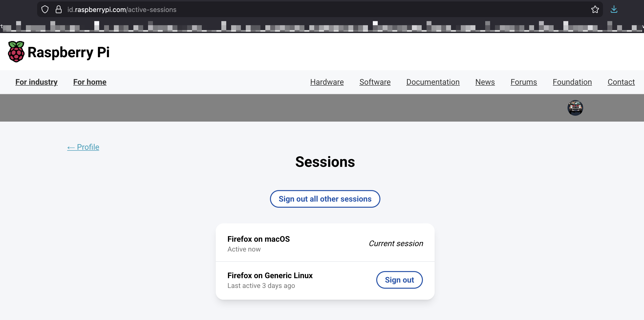The width and height of the screenshot is (644, 320).
Task: Sign out the Generic Linux session
Action: [399, 280]
